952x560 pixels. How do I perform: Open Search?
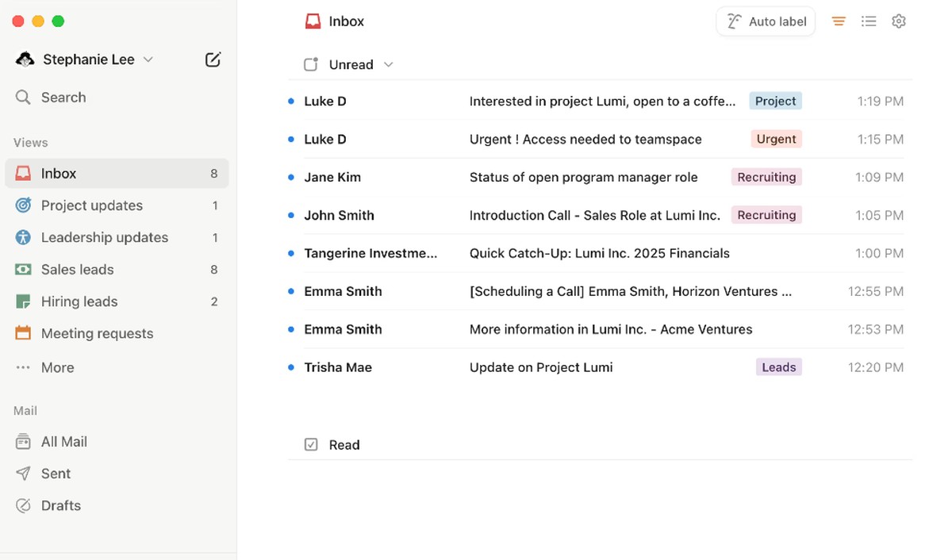tap(63, 97)
